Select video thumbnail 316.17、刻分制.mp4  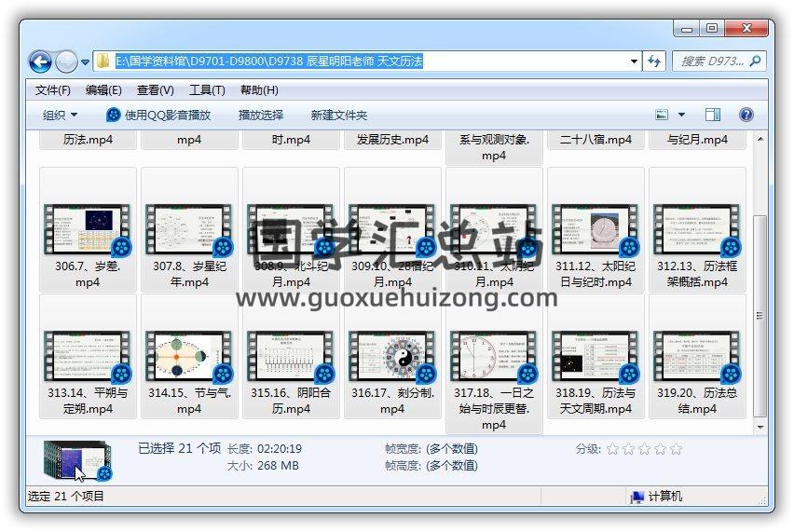392,356
